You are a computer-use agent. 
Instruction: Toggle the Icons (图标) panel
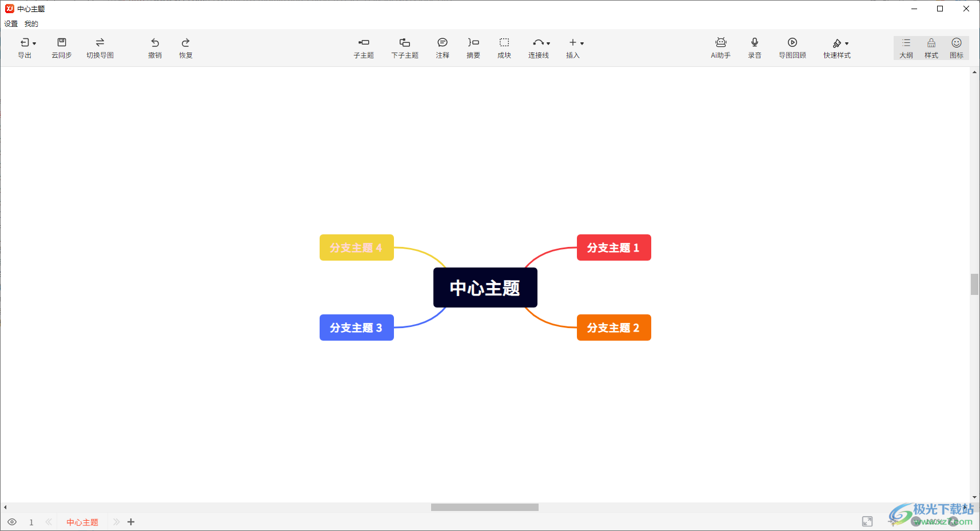point(957,47)
